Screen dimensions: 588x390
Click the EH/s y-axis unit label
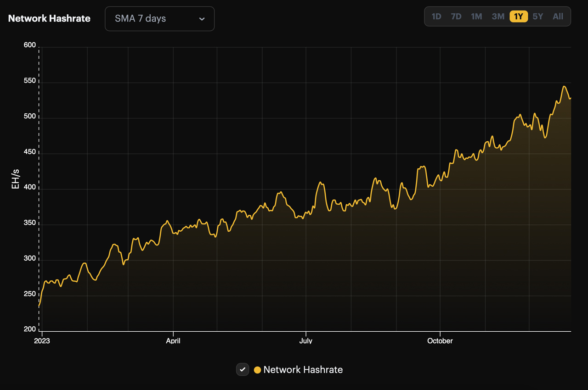click(16, 179)
